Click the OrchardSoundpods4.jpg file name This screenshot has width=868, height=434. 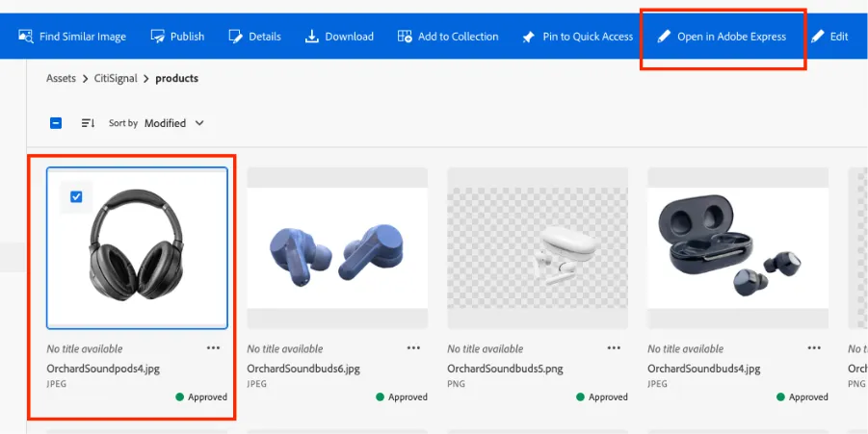click(x=103, y=369)
